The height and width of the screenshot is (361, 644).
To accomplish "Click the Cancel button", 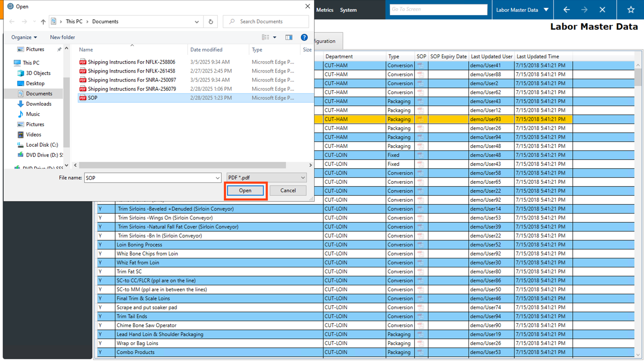I will click(288, 191).
